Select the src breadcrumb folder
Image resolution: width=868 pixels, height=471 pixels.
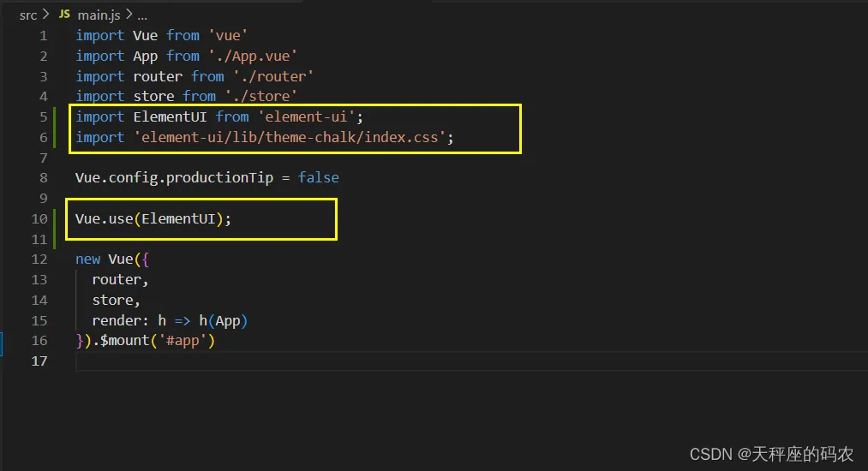pos(27,15)
